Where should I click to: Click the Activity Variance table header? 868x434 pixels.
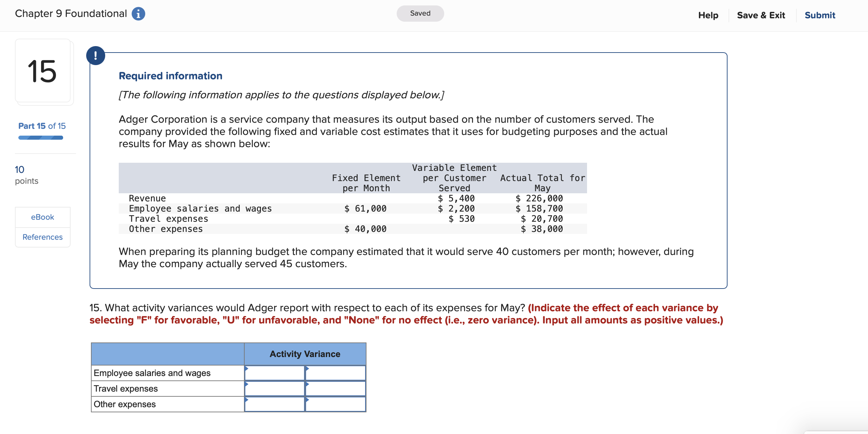coord(305,354)
